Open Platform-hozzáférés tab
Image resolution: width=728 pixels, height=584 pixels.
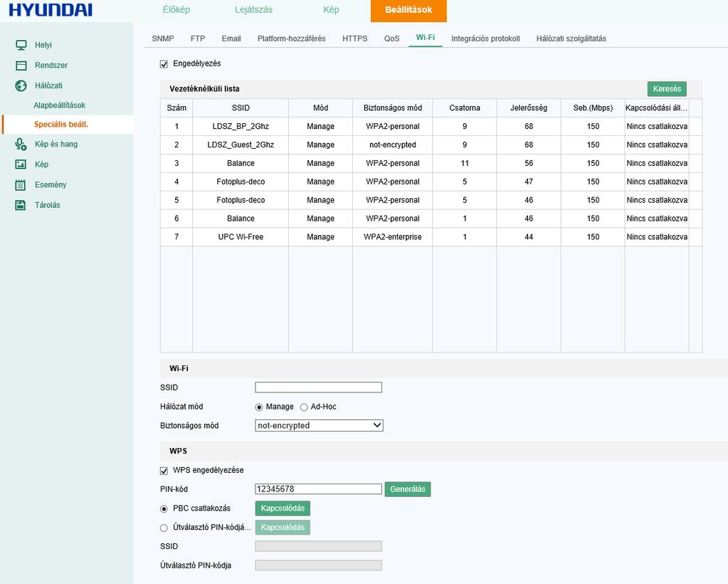[292, 38]
